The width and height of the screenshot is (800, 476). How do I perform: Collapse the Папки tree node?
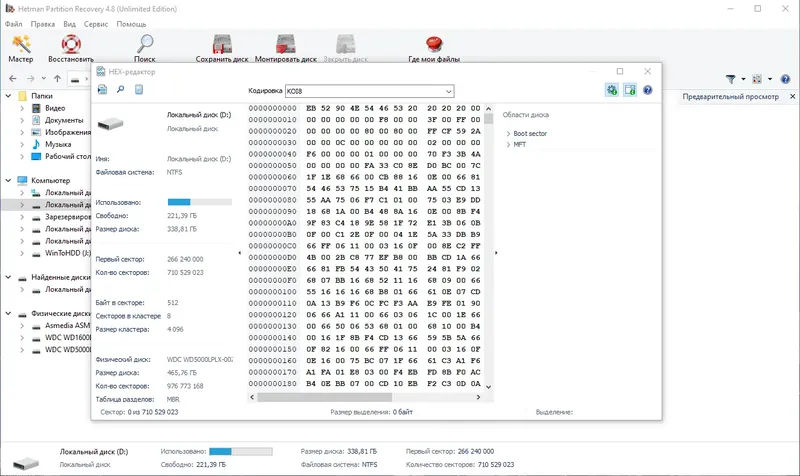[x=8, y=96]
